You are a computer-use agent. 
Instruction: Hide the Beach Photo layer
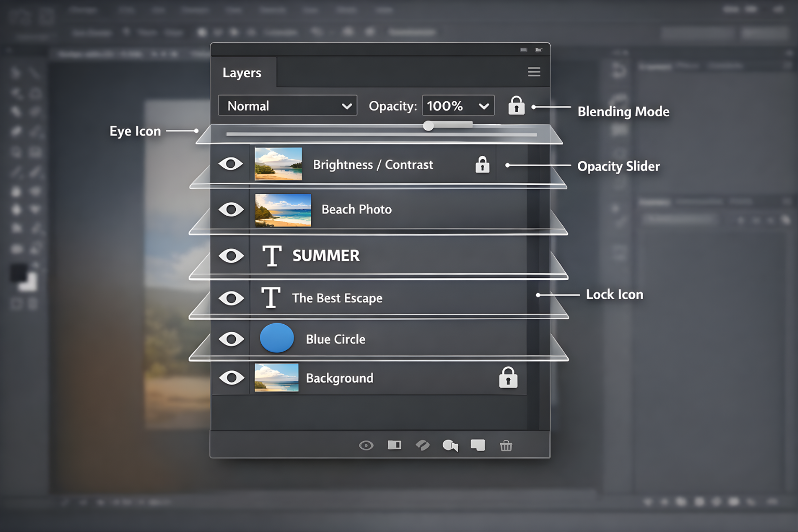click(231, 210)
